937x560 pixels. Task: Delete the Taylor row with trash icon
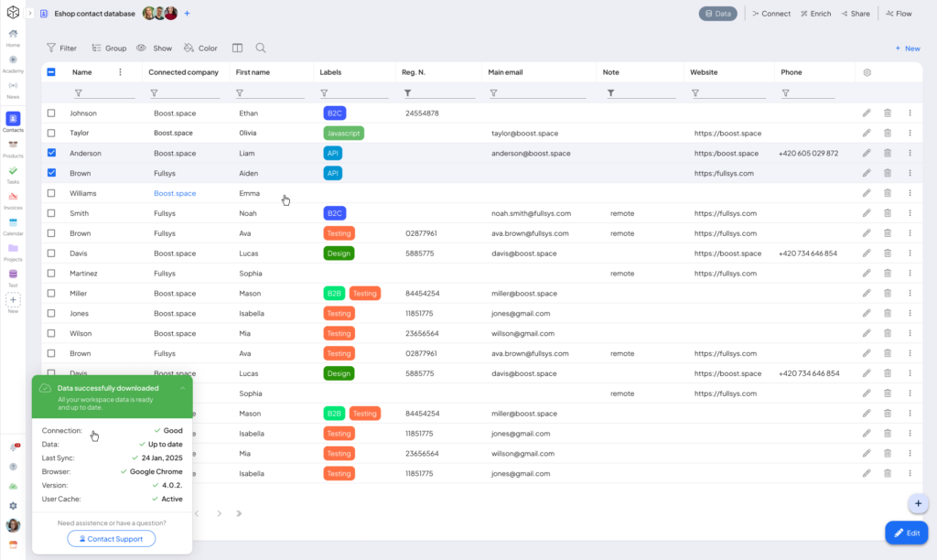click(888, 133)
